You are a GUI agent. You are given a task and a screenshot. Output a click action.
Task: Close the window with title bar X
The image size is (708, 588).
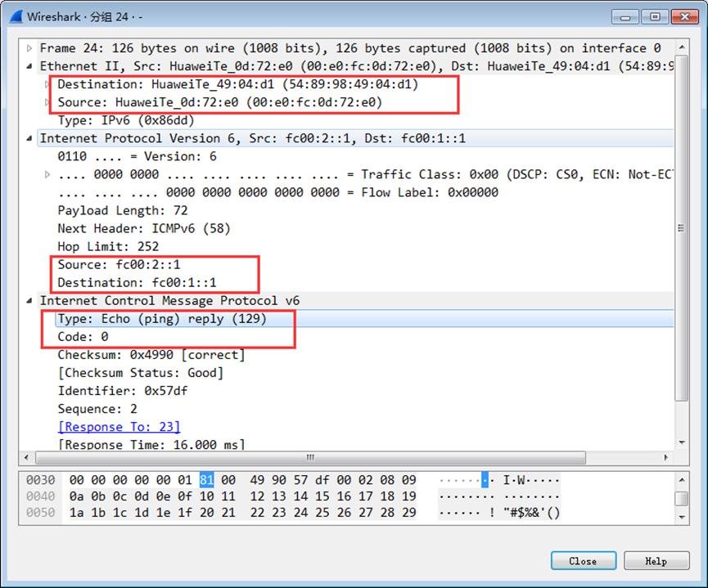pyautogui.click(x=685, y=17)
